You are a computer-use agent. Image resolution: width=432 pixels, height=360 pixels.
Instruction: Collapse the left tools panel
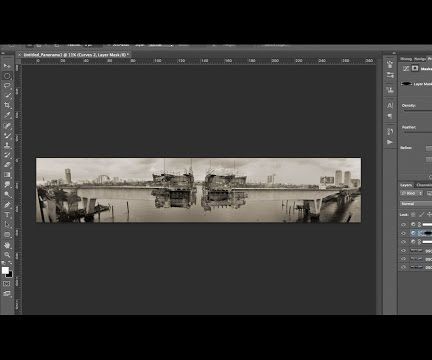click(3, 53)
